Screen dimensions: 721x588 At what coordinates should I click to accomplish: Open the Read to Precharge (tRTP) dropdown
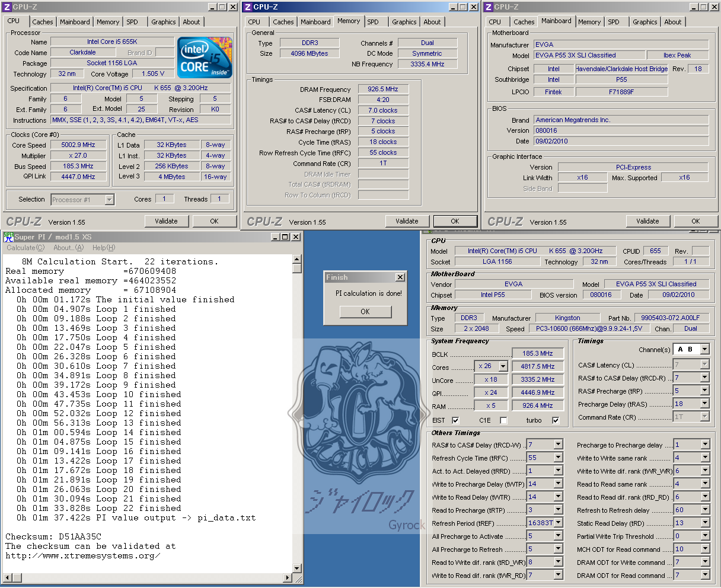coord(558,510)
